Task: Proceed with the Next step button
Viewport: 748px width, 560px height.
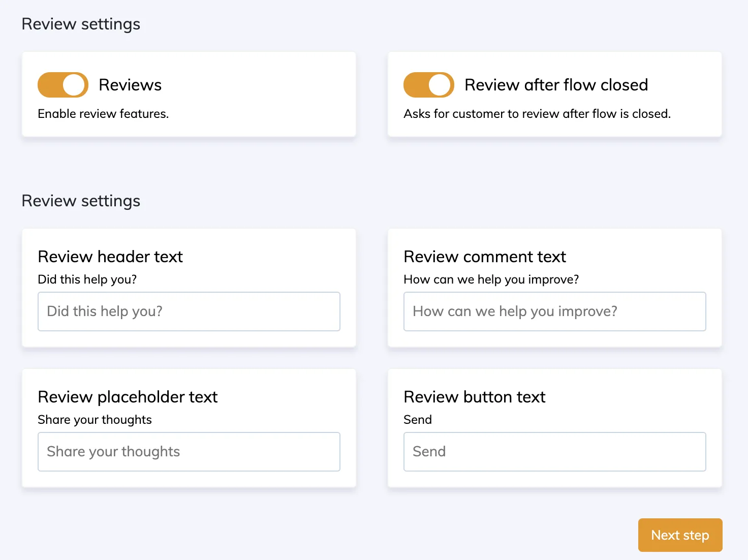Action: tap(680, 535)
